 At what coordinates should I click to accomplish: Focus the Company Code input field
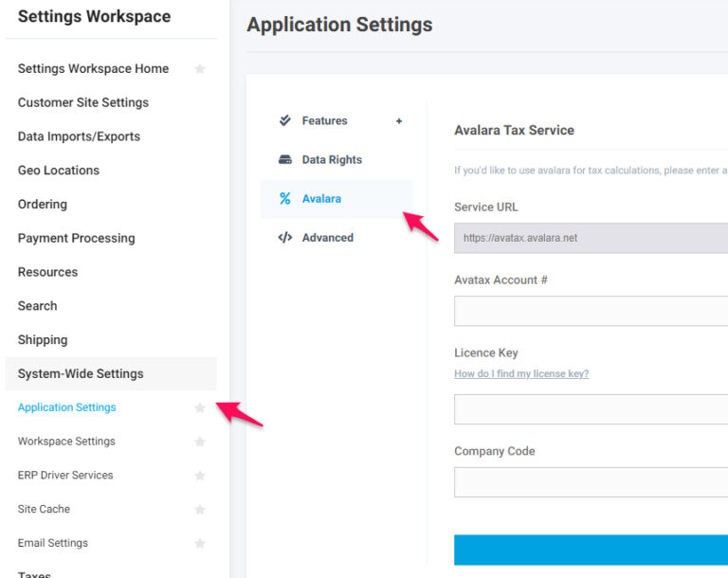(x=591, y=482)
